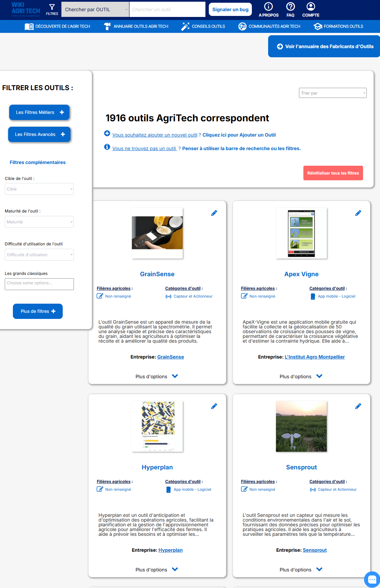Image resolution: width=380 pixels, height=588 pixels.
Task: Open the COMPTE user account icon
Action: coord(311,7)
